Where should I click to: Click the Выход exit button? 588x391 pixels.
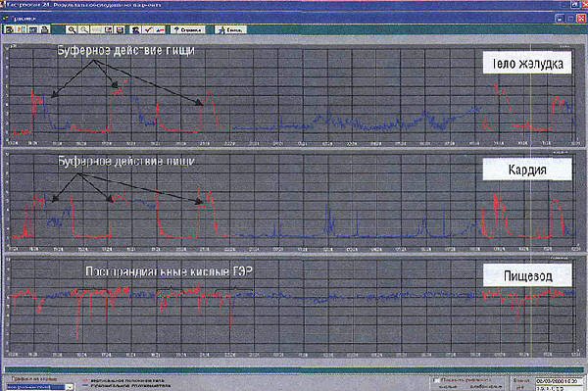point(230,29)
